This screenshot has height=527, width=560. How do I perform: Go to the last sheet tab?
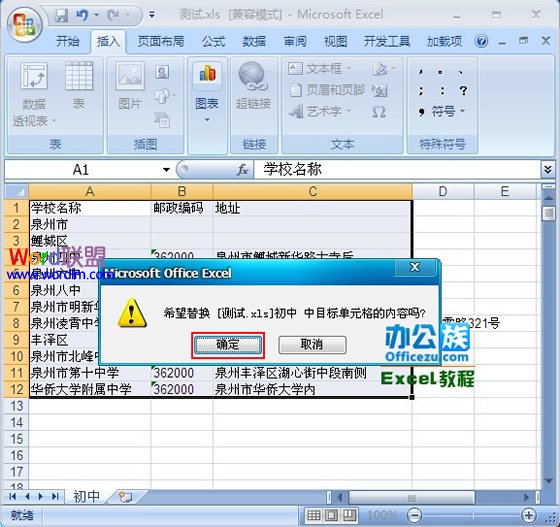click(x=55, y=497)
